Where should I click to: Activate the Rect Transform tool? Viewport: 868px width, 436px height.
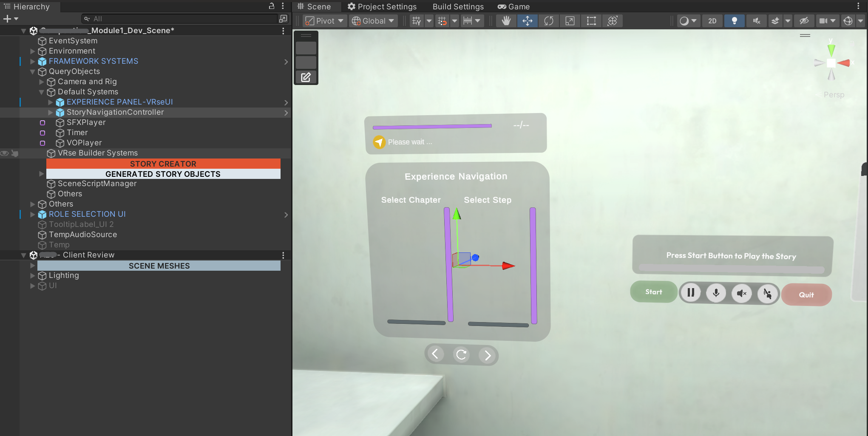point(591,20)
